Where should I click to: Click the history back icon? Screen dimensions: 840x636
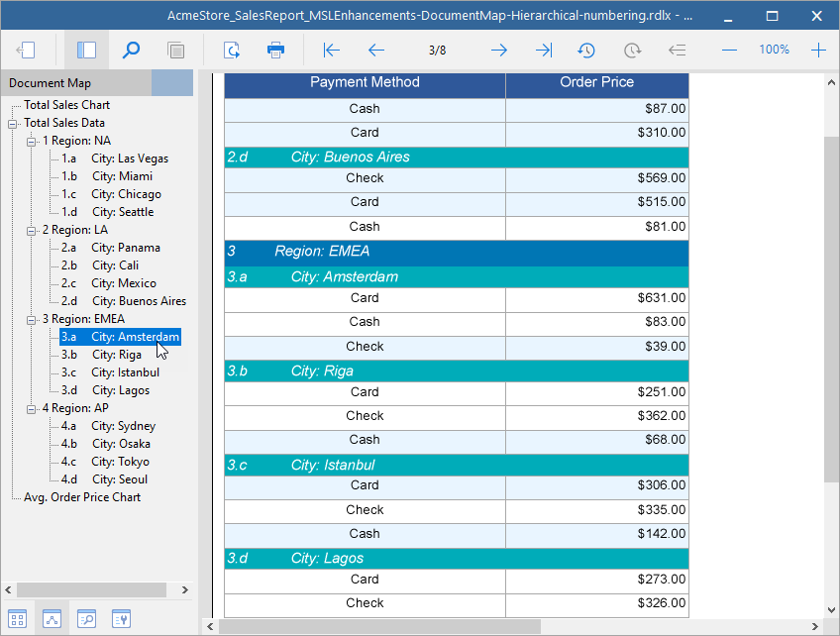pos(586,50)
